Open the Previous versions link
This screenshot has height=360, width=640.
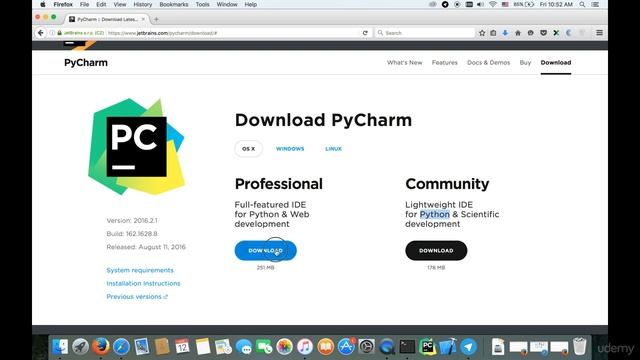pyautogui.click(x=137, y=297)
